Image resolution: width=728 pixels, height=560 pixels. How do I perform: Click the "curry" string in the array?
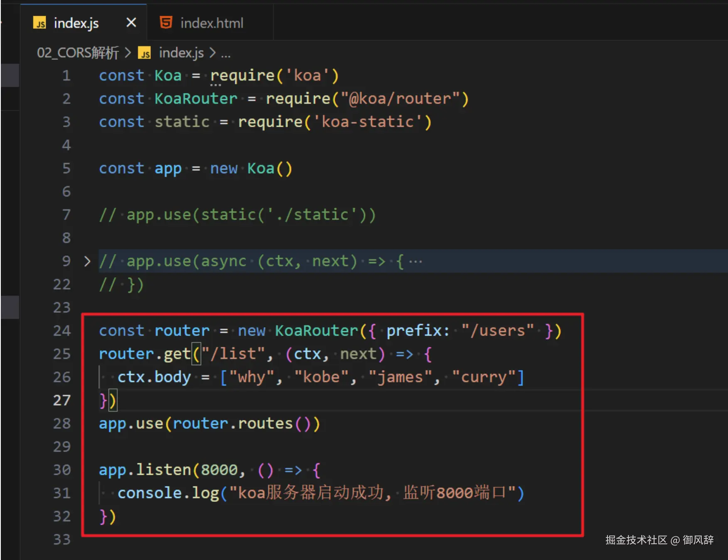[x=484, y=377]
